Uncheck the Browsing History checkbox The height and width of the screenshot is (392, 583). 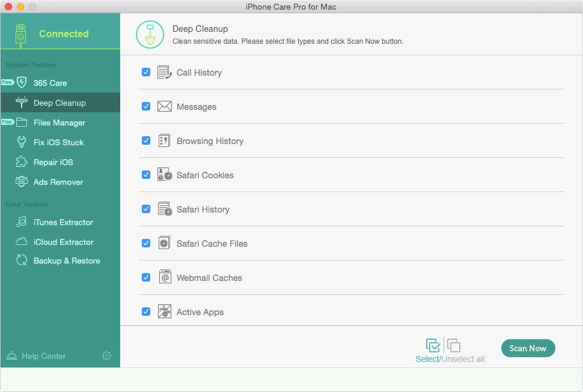146,140
